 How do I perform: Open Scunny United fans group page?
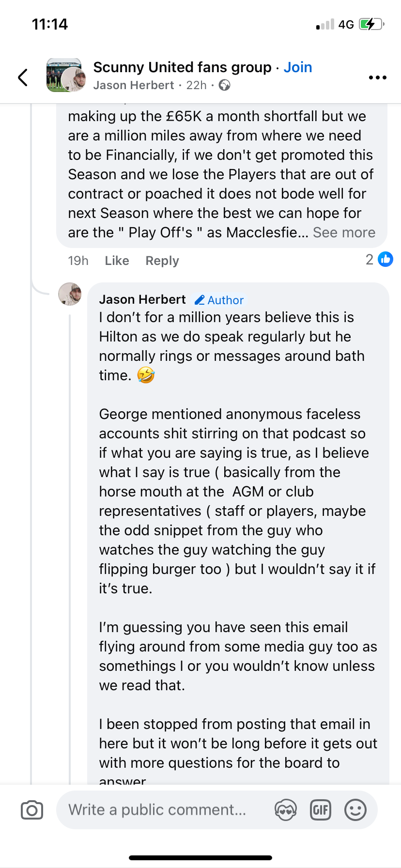click(x=182, y=67)
